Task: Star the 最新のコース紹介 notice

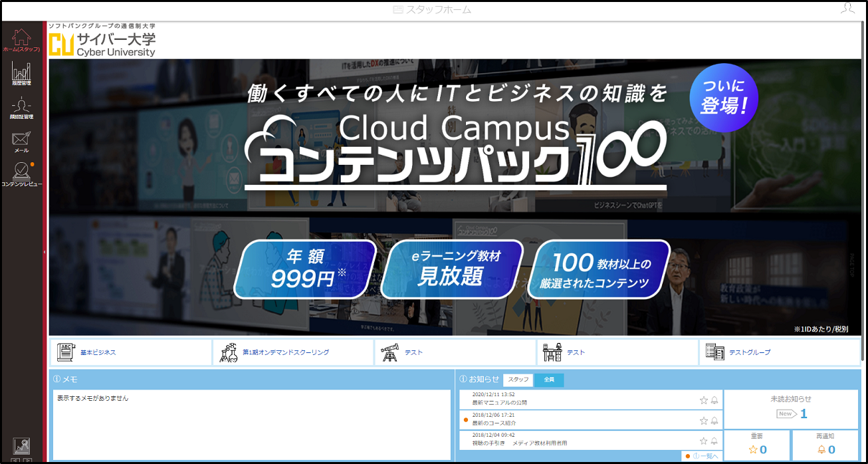Action: pos(704,421)
